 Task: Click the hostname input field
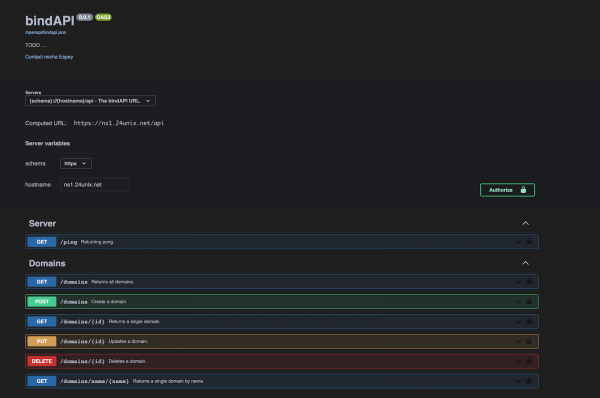pyautogui.click(x=94, y=184)
